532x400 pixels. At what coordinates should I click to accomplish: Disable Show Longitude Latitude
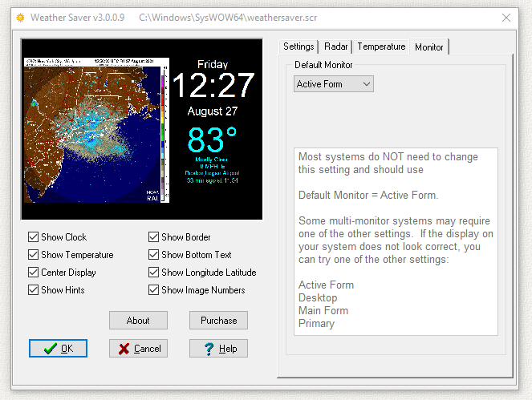click(x=154, y=273)
